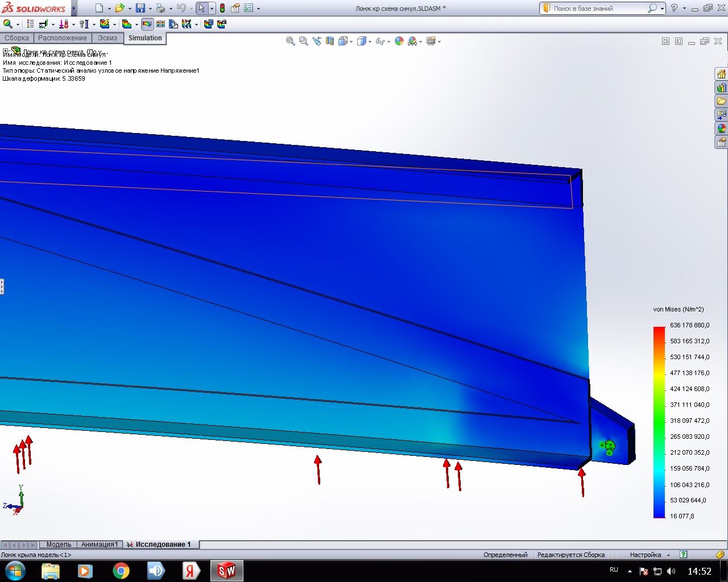This screenshot has width=728, height=582.
Task: Switch to the Сборка tab
Action: point(16,38)
